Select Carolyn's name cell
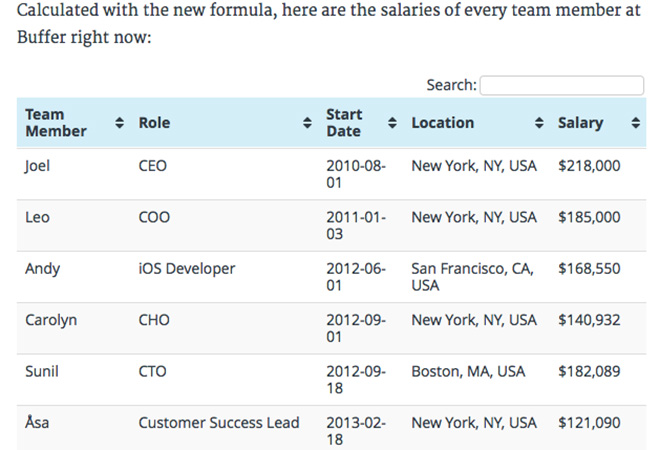 [51, 320]
